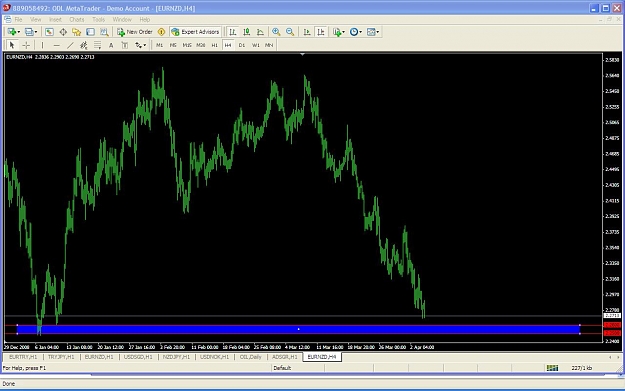Switch to candlestick chart display
Screen dimensions: 625x391
(x=247, y=32)
